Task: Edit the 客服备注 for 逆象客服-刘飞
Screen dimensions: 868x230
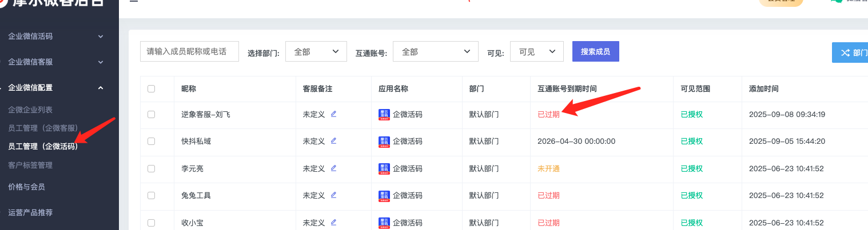Action: (333, 114)
